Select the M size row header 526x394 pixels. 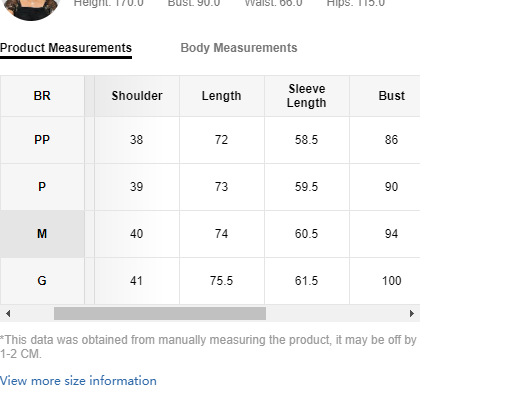click(42, 234)
